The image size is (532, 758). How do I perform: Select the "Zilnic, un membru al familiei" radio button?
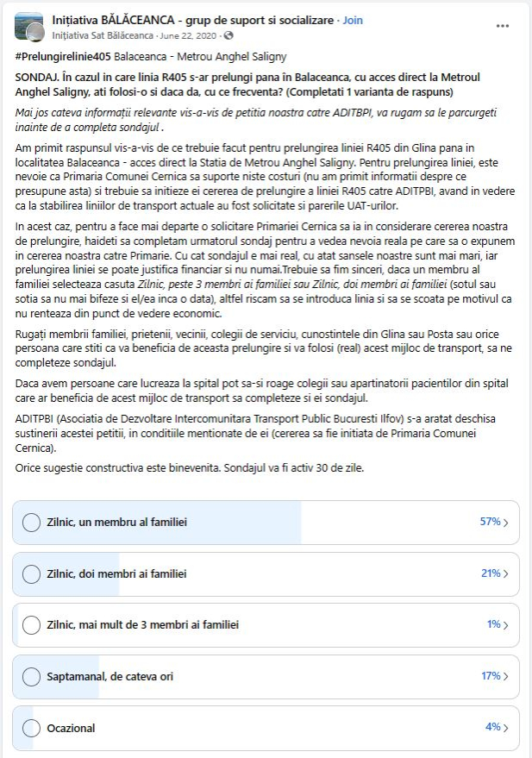pos(31,523)
